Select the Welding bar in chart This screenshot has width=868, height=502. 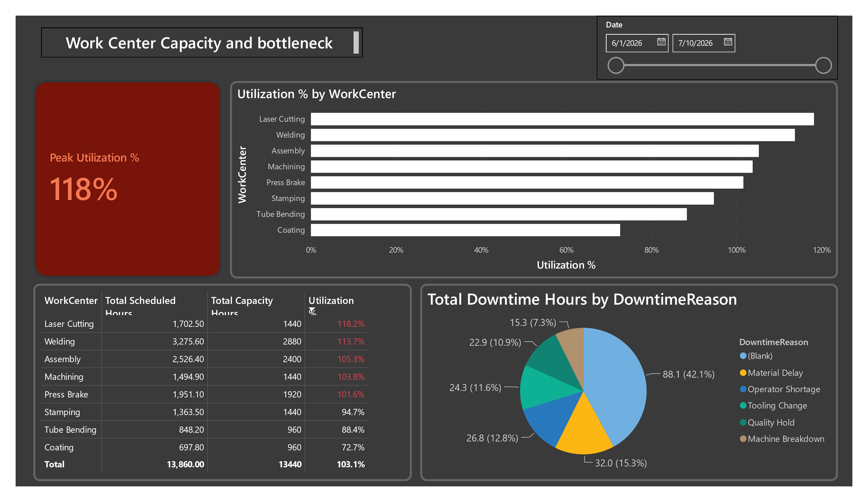tap(552, 135)
